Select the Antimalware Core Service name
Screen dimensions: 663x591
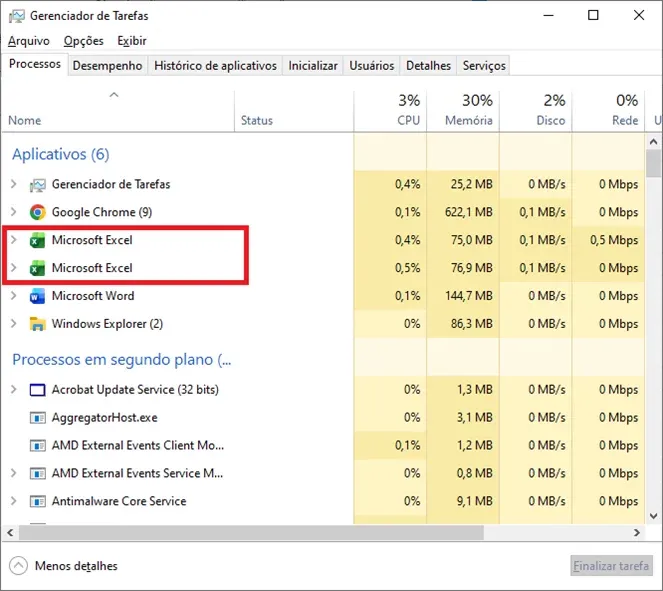119,501
